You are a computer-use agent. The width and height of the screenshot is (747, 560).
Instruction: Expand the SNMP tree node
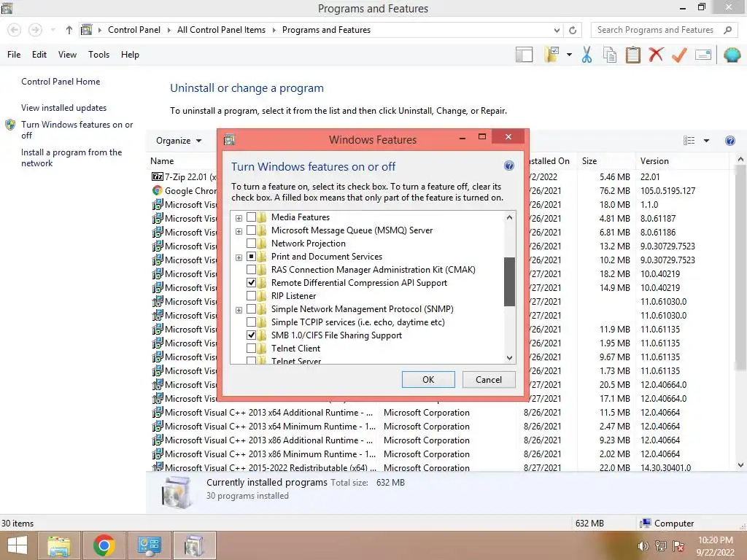pos(239,310)
